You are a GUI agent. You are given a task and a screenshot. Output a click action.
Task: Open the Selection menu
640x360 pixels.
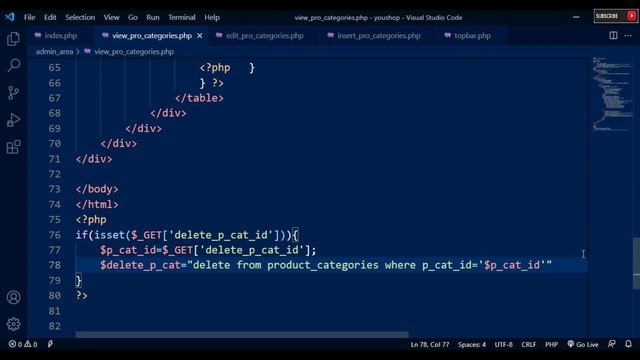(x=80, y=17)
